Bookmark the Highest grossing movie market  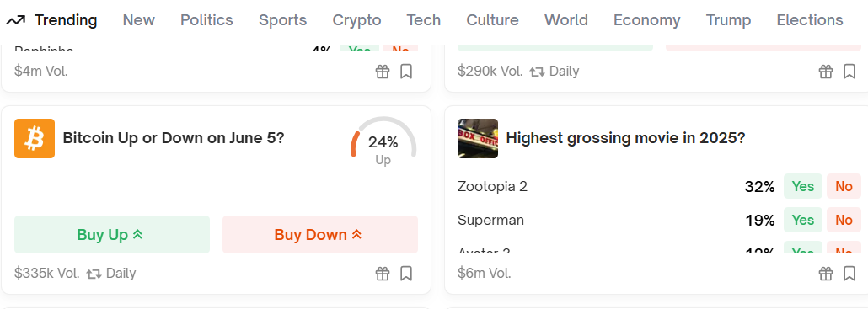(849, 273)
